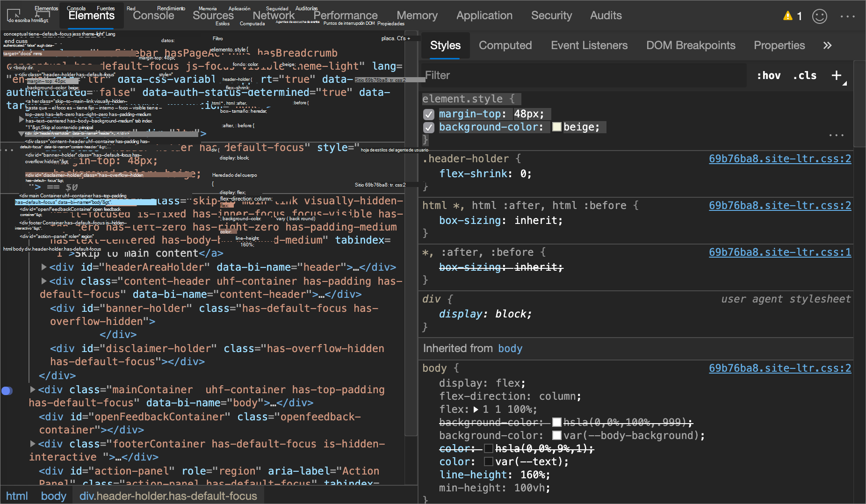Image resolution: width=866 pixels, height=504 pixels.
Task: Open the yellow warning count indicator
Action: coord(792,16)
